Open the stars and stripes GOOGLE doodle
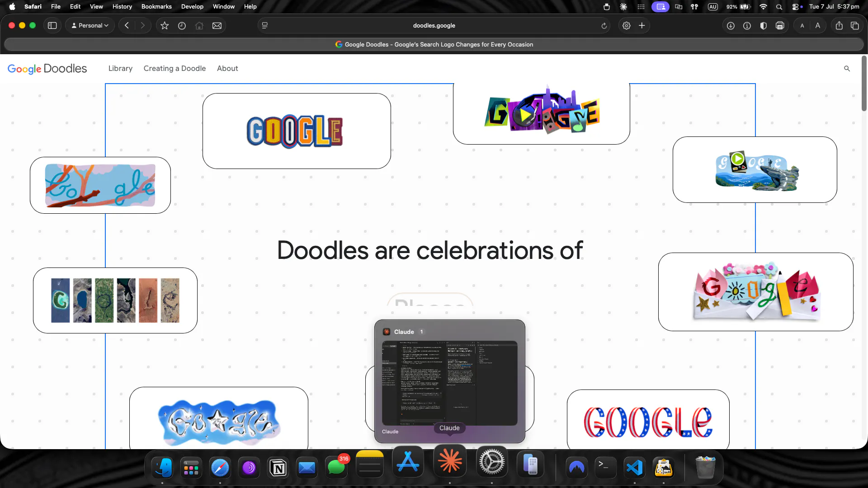 click(648, 420)
